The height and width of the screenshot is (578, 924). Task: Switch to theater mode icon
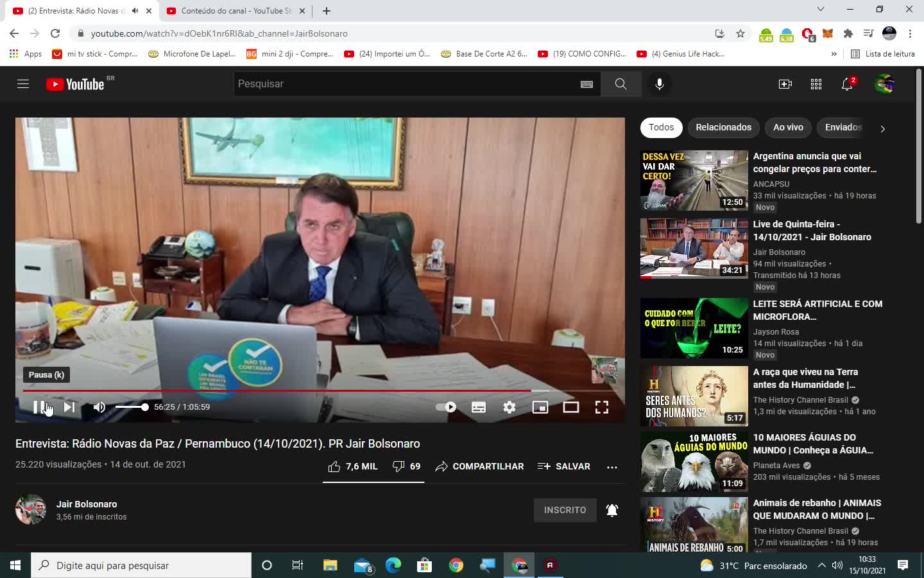(571, 407)
